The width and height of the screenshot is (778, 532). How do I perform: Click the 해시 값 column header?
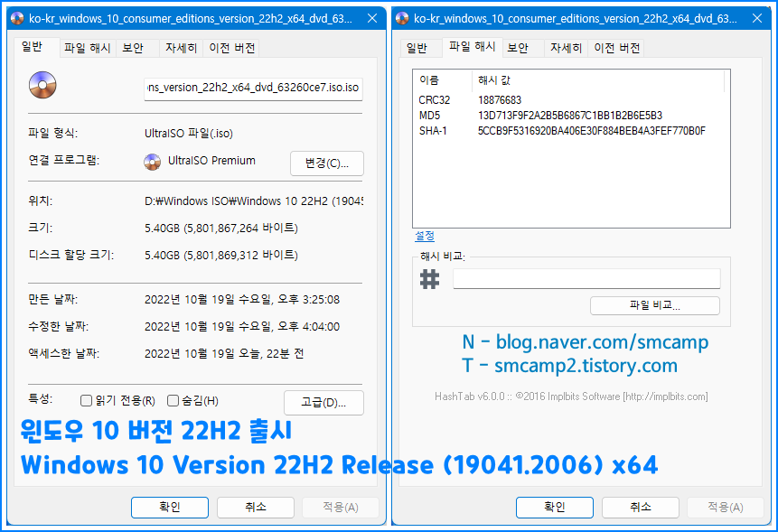pos(598,80)
